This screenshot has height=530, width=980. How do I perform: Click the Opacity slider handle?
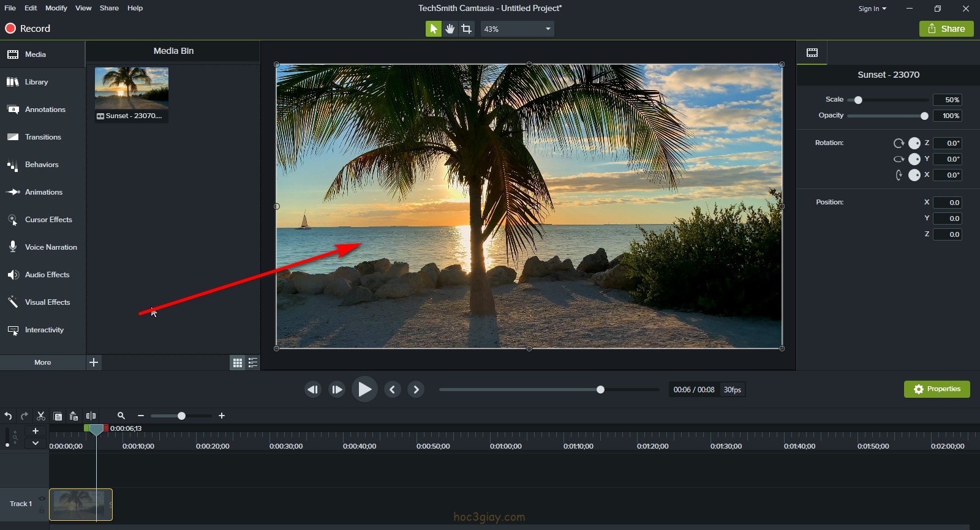(x=924, y=116)
